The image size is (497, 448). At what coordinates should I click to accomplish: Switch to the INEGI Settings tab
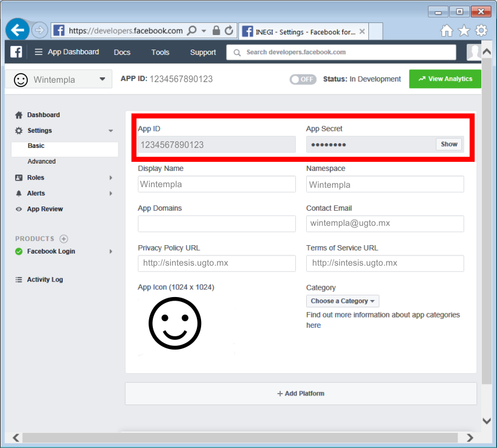[303, 31]
